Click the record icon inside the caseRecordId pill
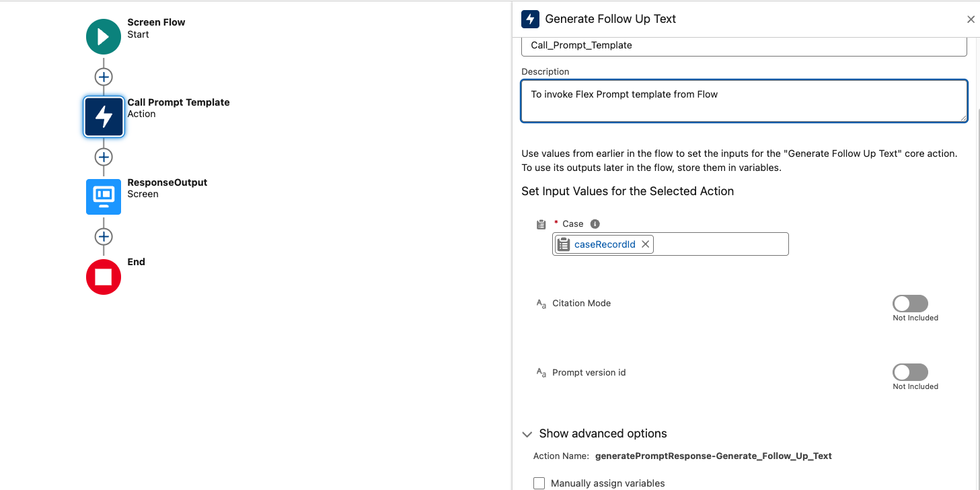 (564, 244)
